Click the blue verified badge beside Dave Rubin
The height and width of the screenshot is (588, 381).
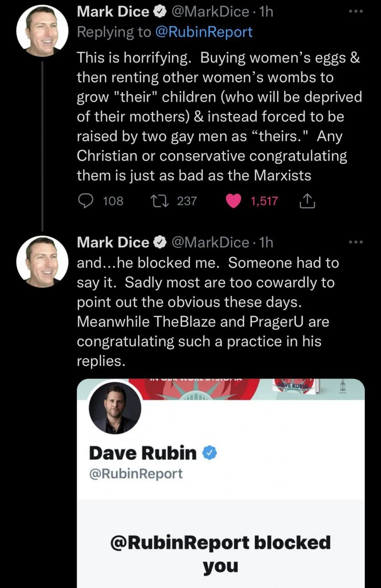(x=210, y=453)
